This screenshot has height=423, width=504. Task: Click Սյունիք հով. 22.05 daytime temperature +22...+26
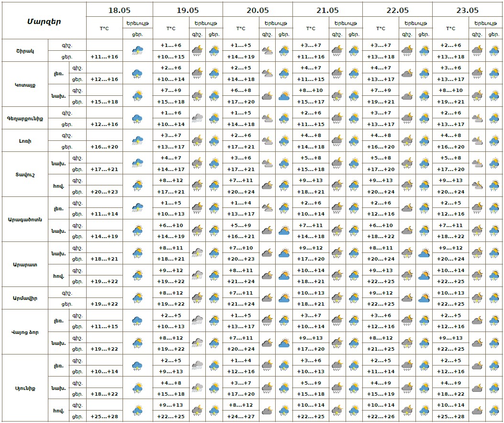coord(381,416)
